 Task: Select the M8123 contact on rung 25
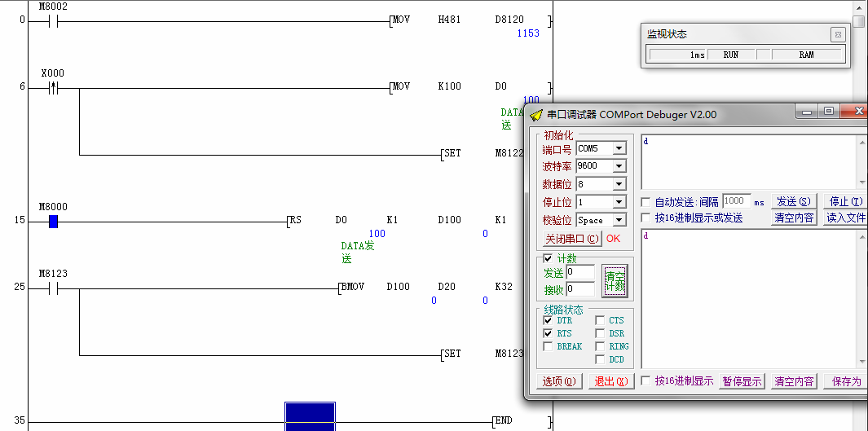point(53,288)
